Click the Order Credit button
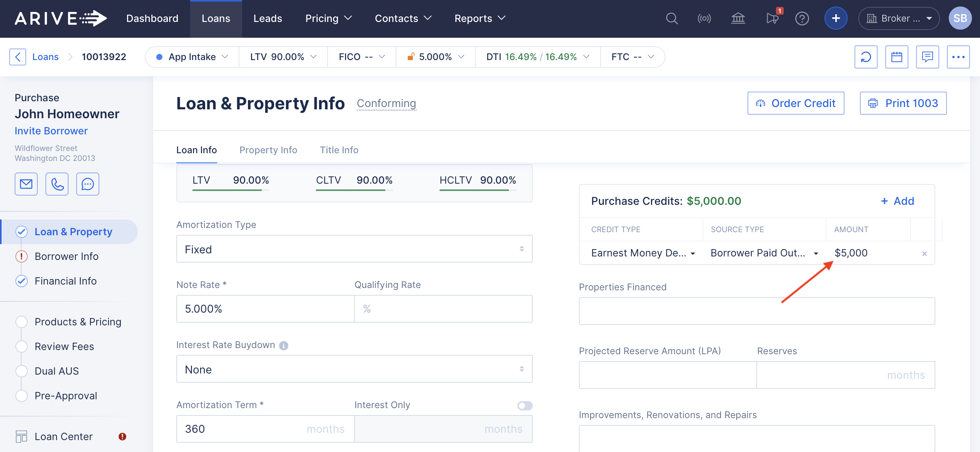980x452 pixels. (796, 103)
